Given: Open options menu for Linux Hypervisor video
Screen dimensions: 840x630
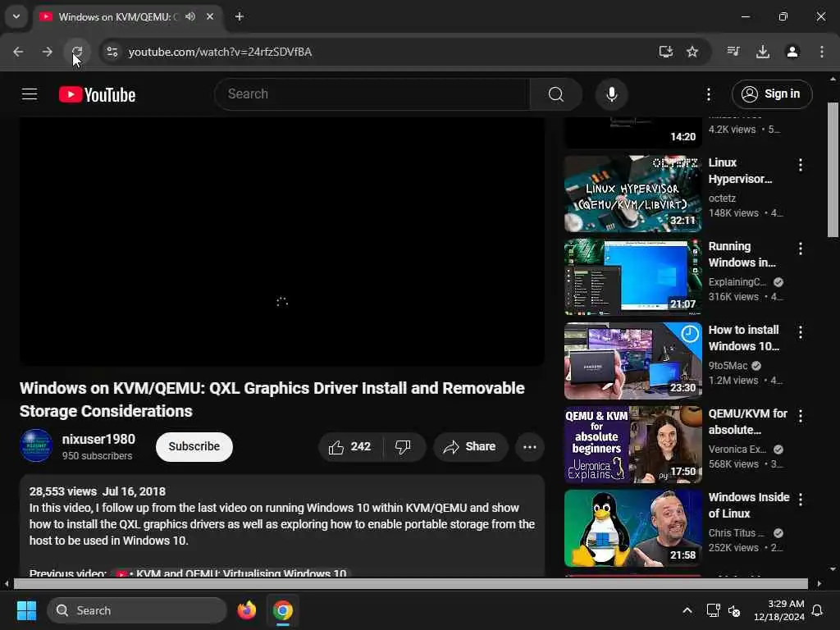Looking at the screenshot, I should [801, 165].
